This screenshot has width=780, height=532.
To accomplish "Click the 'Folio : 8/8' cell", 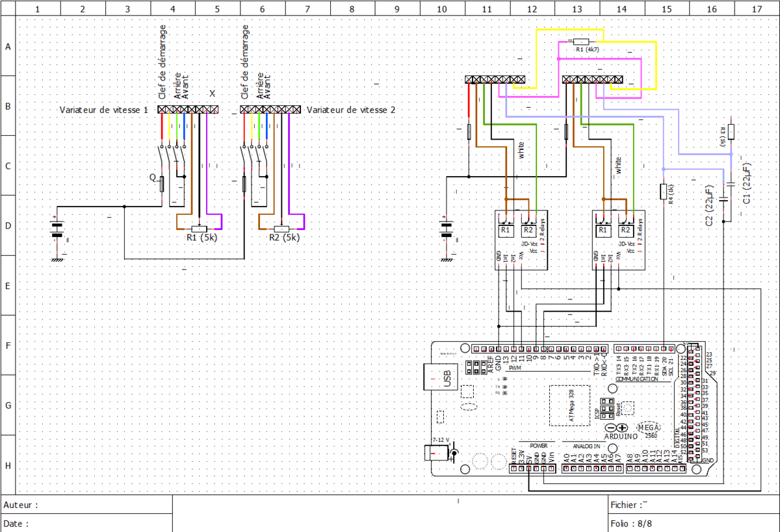I will click(693, 523).
